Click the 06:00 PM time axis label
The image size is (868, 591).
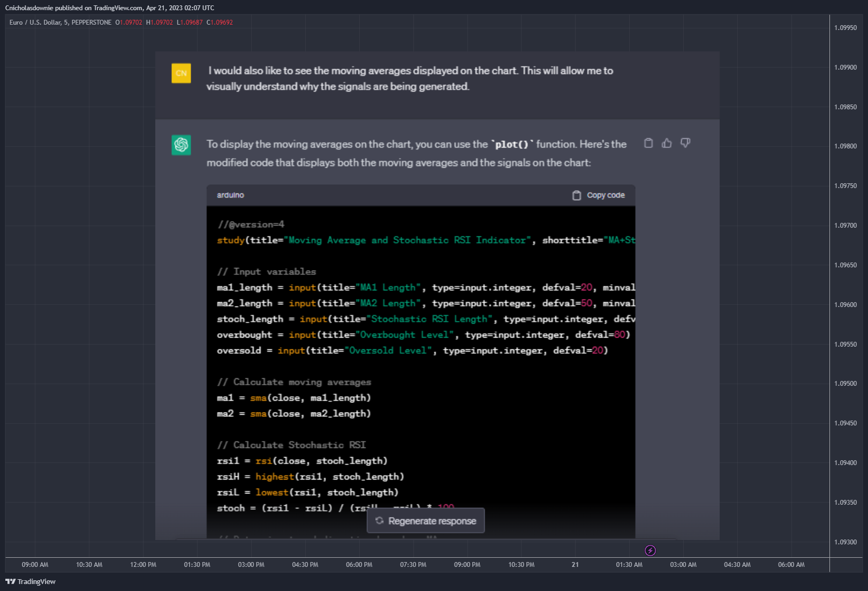tap(359, 565)
